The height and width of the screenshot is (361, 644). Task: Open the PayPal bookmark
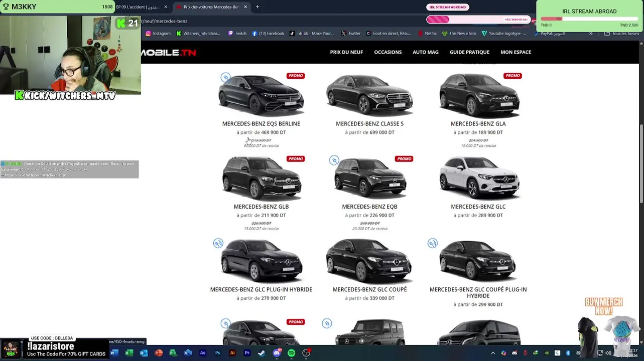point(550,34)
